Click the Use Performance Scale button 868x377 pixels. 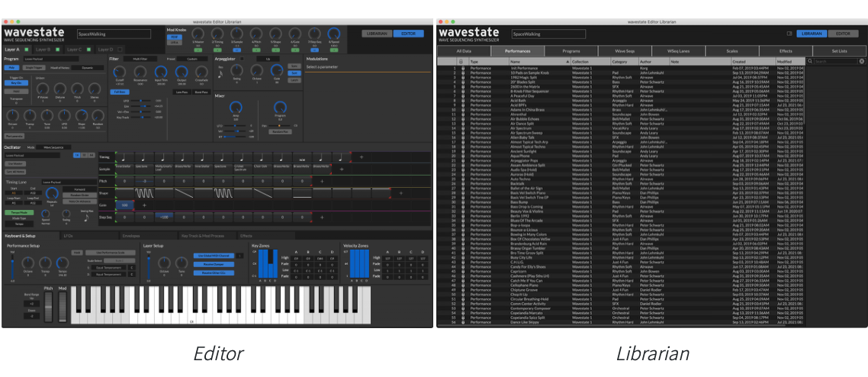click(x=111, y=253)
